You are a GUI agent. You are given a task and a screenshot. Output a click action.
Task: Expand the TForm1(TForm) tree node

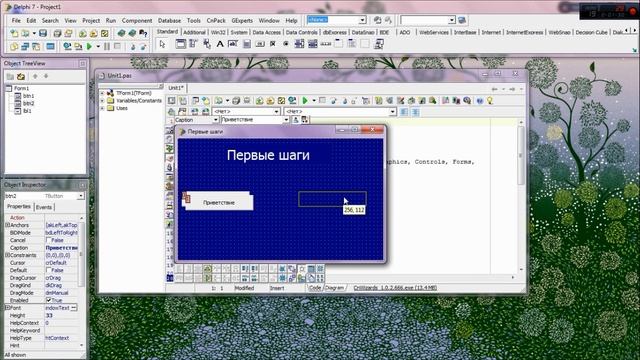pyautogui.click(x=102, y=93)
